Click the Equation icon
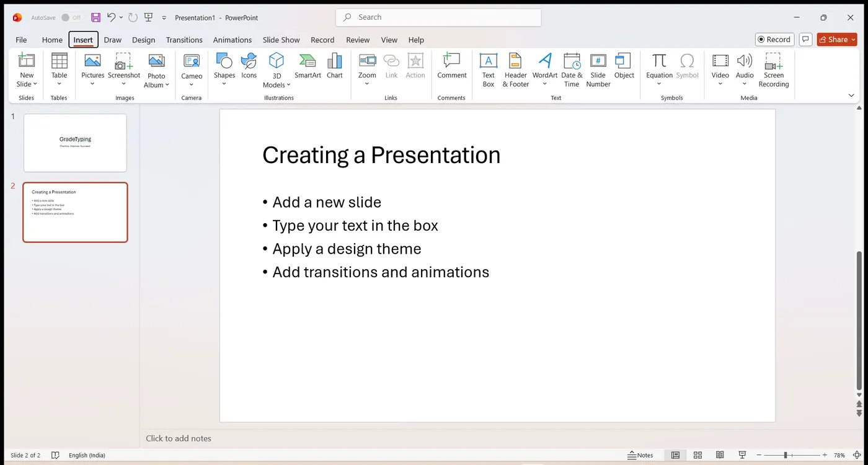The width and height of the screenshot is (868, 465). [x=659, y=60]
